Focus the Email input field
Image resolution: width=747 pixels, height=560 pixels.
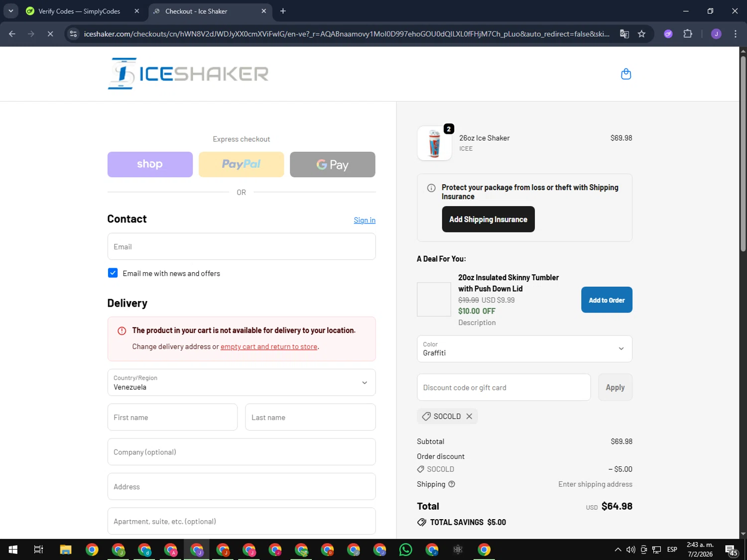(242, 246)
